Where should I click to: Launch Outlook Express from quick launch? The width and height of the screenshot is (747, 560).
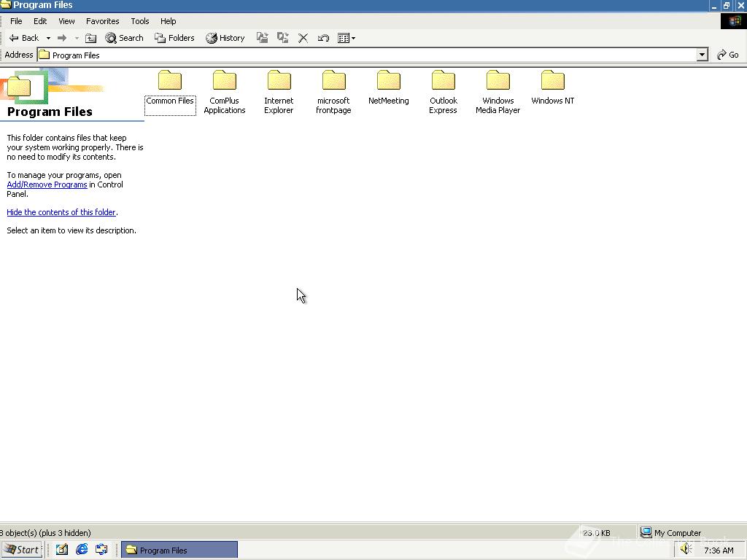pos(101,550)
